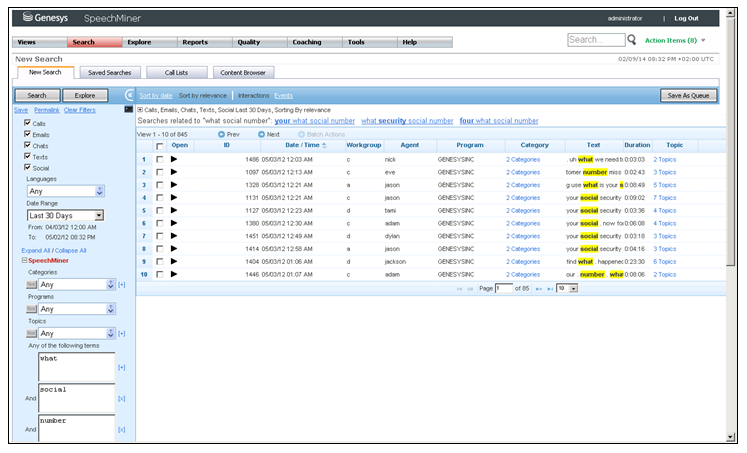This screenshot has width=747, height=453.
Task: Click the magnifier icon beside the top search box
Action: (631, 40)
